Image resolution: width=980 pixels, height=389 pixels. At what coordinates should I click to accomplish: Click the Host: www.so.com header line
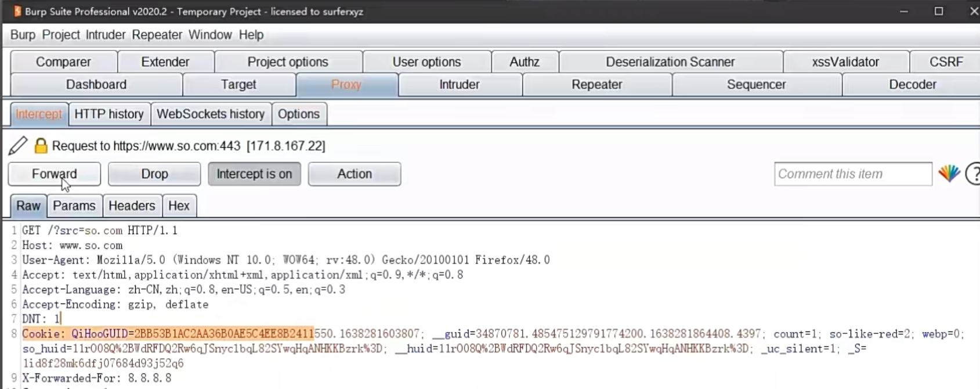tap(73, 245)
